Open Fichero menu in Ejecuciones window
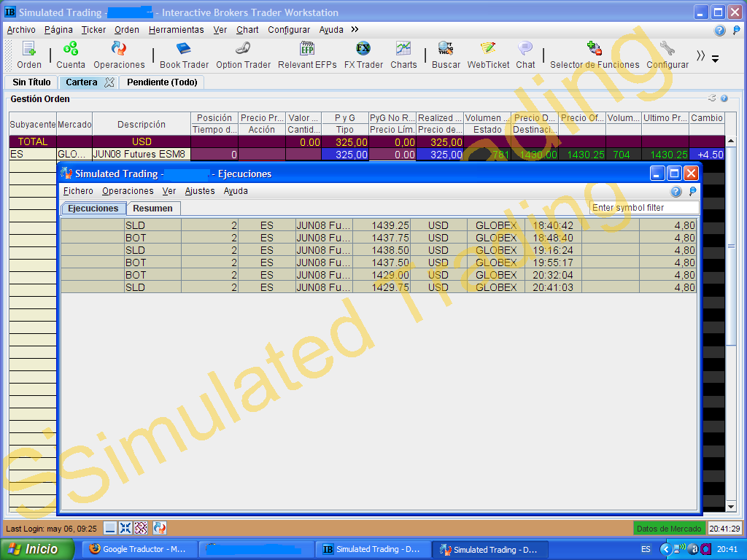Image resolution: width=747 pixels, height=560 pixels. point(78,191)
